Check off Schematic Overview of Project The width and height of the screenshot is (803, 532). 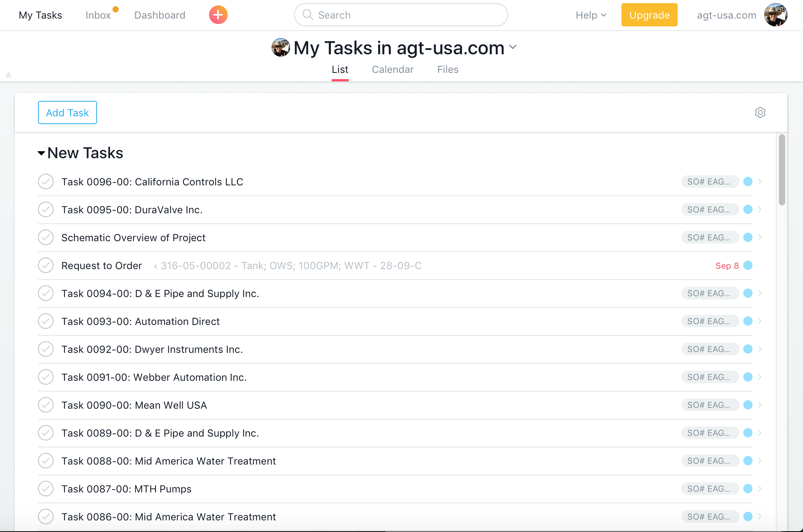[x=46, y=237]
